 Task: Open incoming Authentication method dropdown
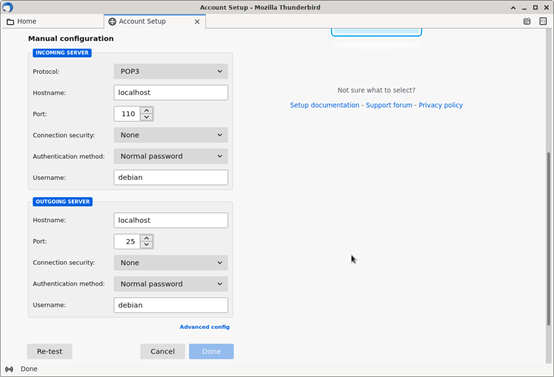(x=171, y=156)
